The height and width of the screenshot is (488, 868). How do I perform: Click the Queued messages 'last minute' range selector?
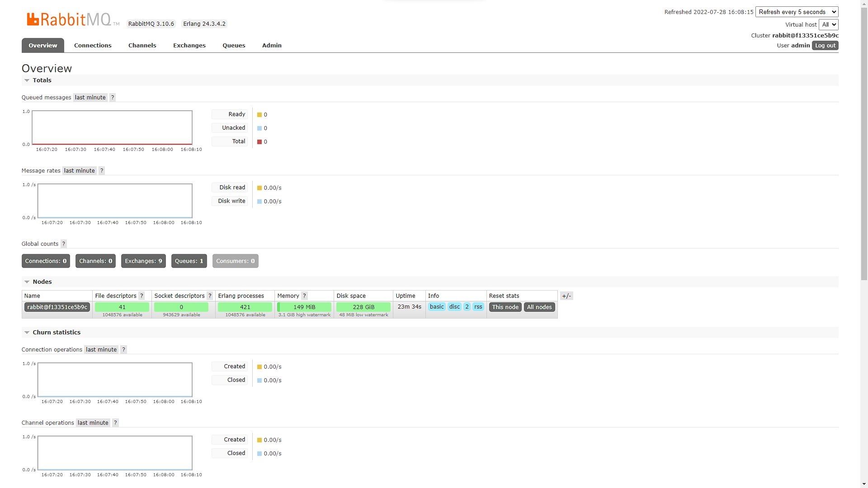(x=90, y=98)
